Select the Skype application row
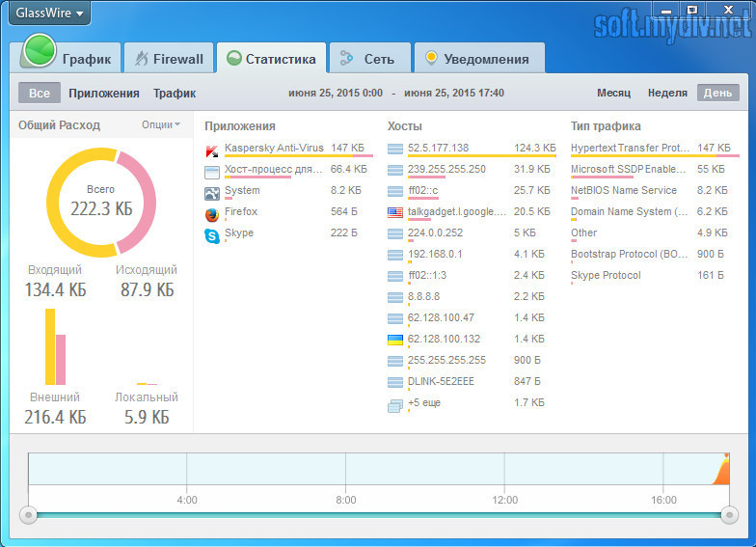 [x=288, y=234]
